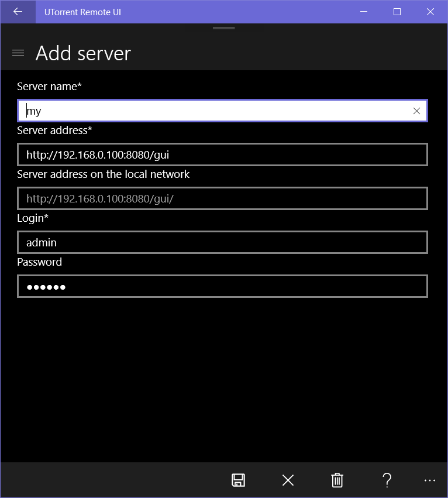This screenshot has height=498, width=448.
Task: Cancel using the X icon in bottom bar
Action: (288, 480)
